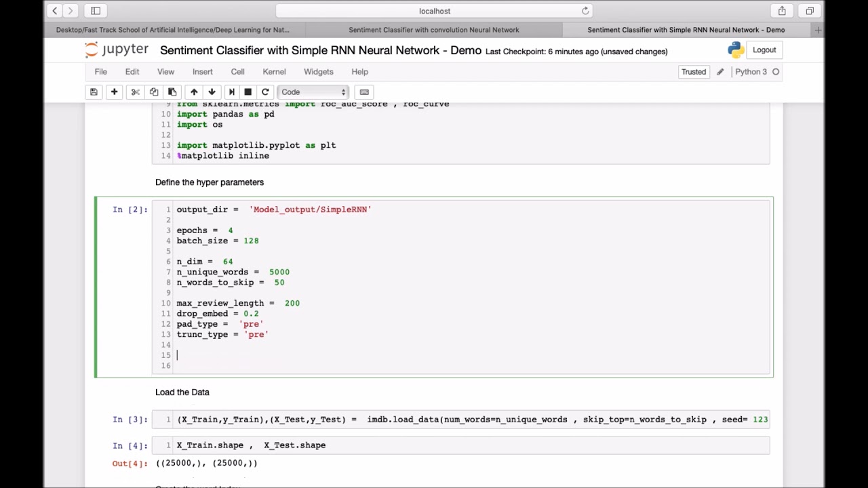
Task: Click the localhost address bar
Action: tap(434, 11)
